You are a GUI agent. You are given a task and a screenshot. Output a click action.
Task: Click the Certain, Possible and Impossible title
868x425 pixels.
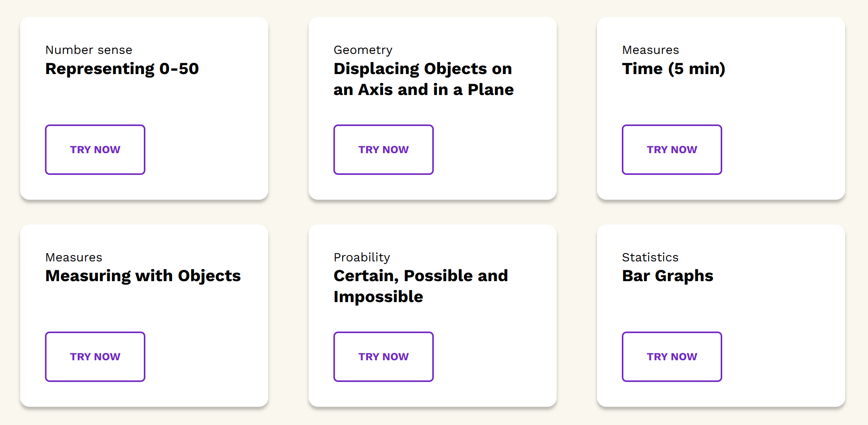(421, 286)
